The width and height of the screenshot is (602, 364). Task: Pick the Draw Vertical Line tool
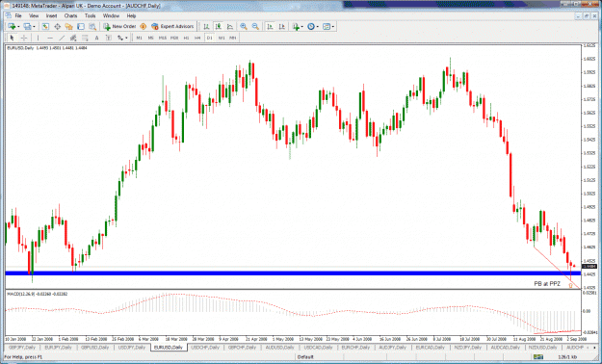pos(38,38)
